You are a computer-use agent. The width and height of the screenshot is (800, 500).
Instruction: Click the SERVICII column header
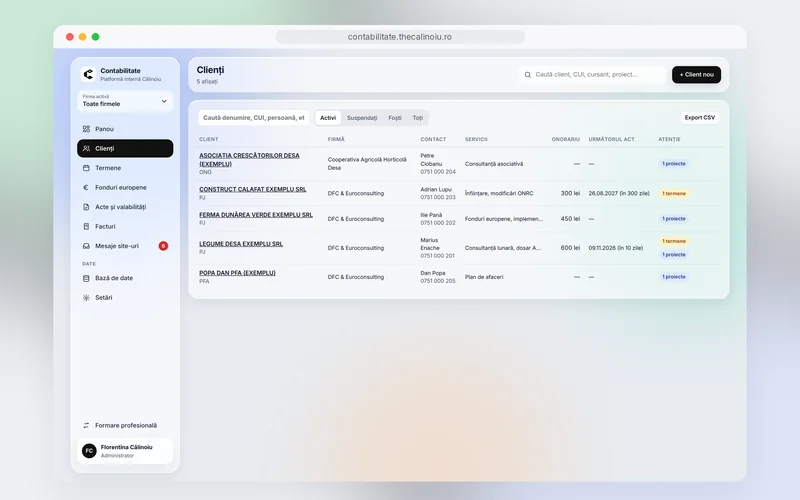pos(476,139)
